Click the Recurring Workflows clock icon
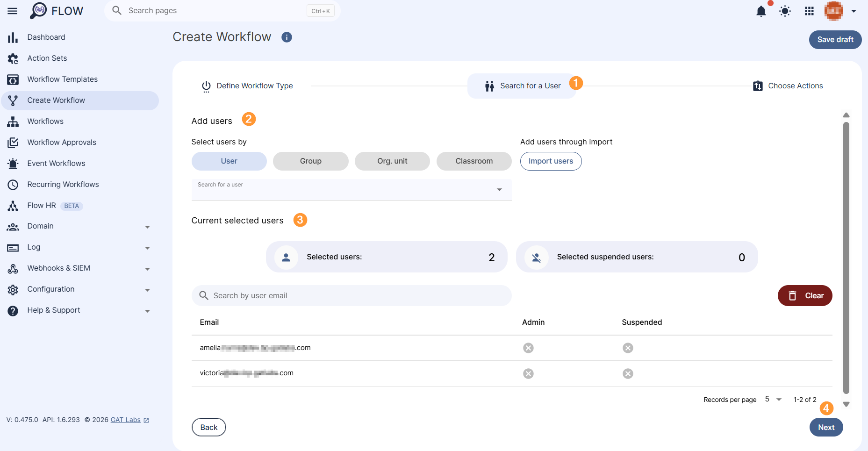Screen dimensions: 868x451 (13, 185)
